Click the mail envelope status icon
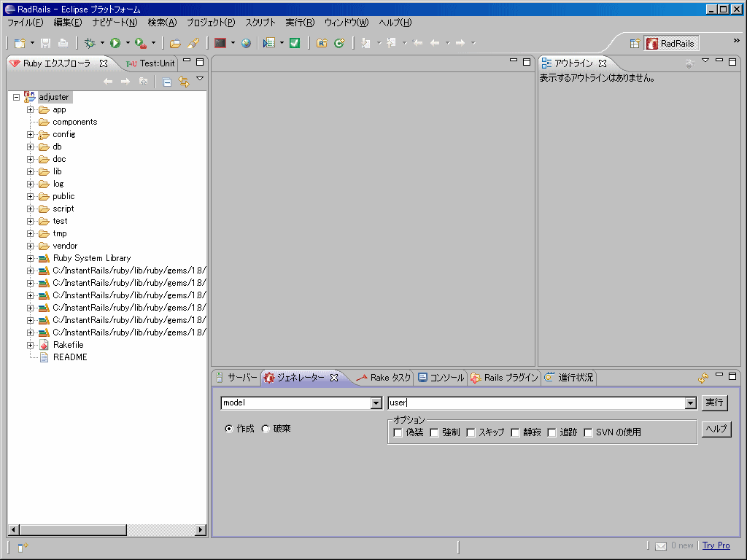 click(661, 546)
